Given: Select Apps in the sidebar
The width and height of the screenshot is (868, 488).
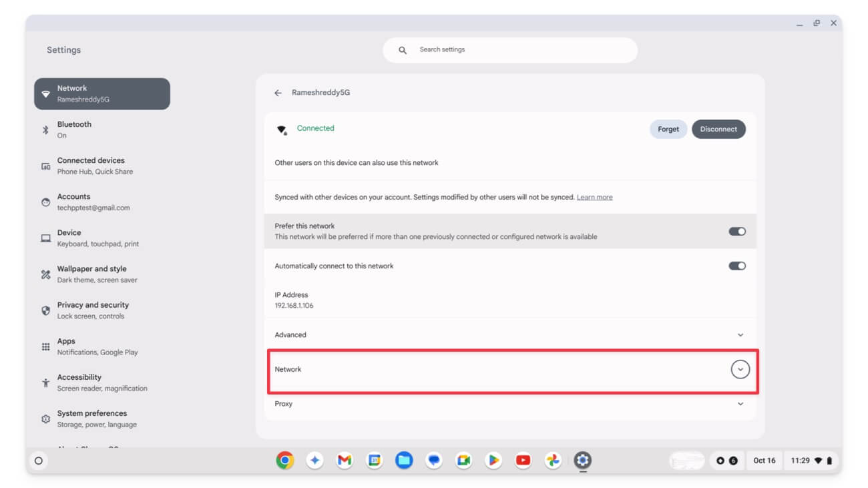Looking at the screenshot, I should [x=102, y=346].
